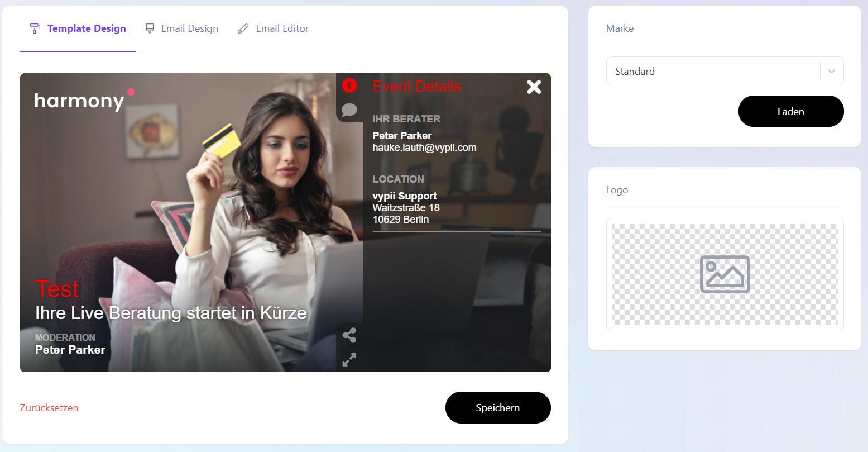Click the share icon in preview
The height and width of the screenshot is (452, 868).
tap(349, 335)
